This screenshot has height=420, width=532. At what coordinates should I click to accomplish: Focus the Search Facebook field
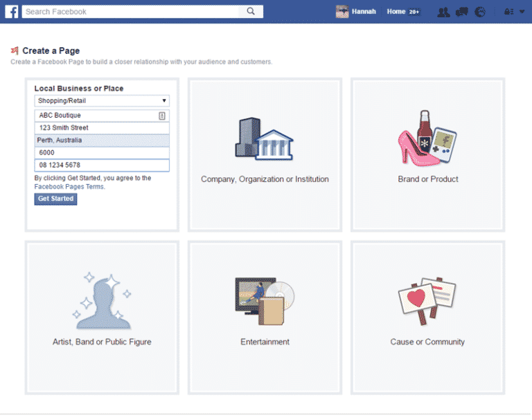[x=131, y=12]
